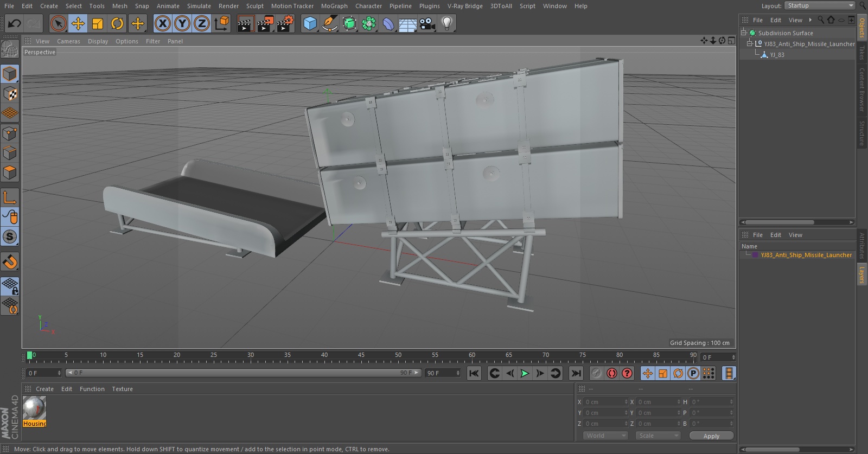Click the end frame 90 F field
The width and height of the screenshot is (868, 454).
[x=443, y=373]
